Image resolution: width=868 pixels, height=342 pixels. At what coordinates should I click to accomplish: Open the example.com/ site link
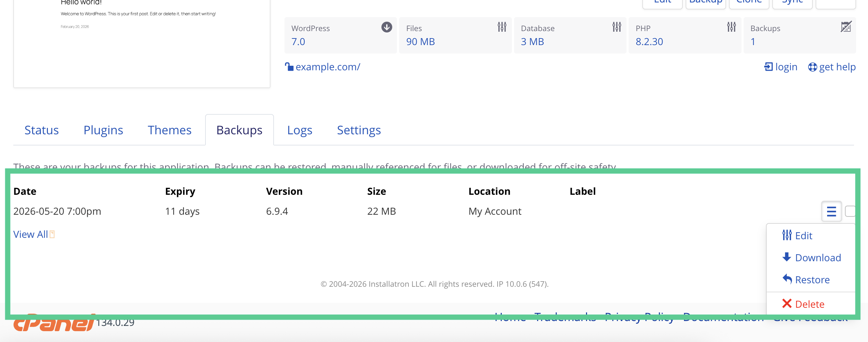pos(328,66)
